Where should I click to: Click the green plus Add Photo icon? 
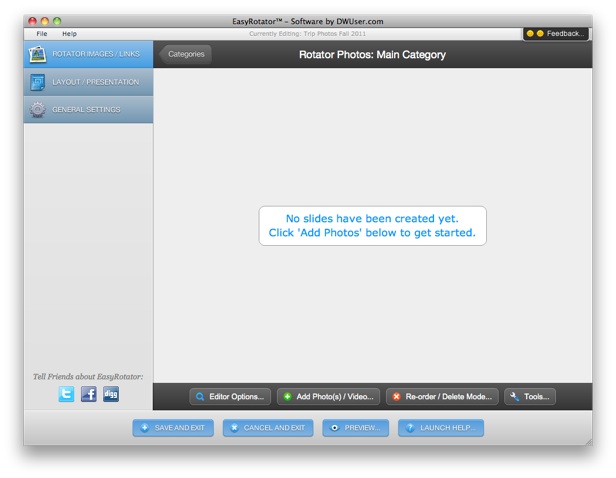point(288,397)
